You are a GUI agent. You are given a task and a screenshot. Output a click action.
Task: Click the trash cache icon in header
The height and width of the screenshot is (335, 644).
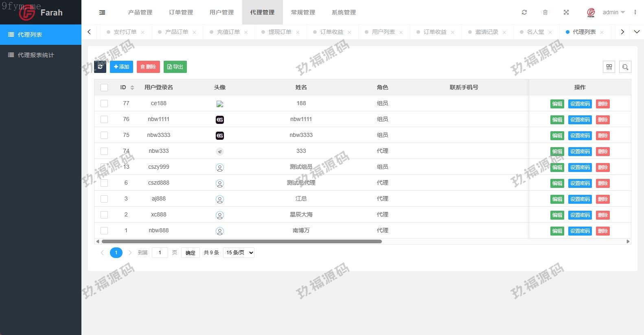click(x=545, y=12)
